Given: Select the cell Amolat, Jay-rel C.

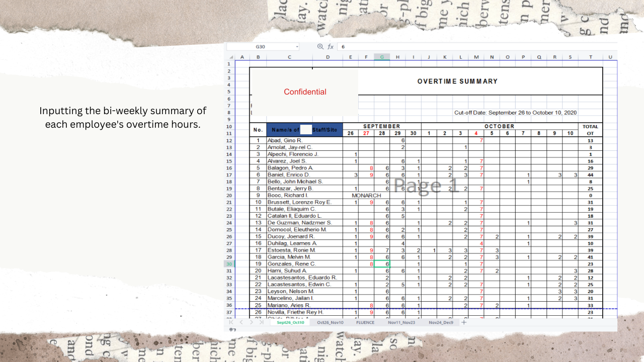Looking at the screenshot, I should tap(304, 147).
